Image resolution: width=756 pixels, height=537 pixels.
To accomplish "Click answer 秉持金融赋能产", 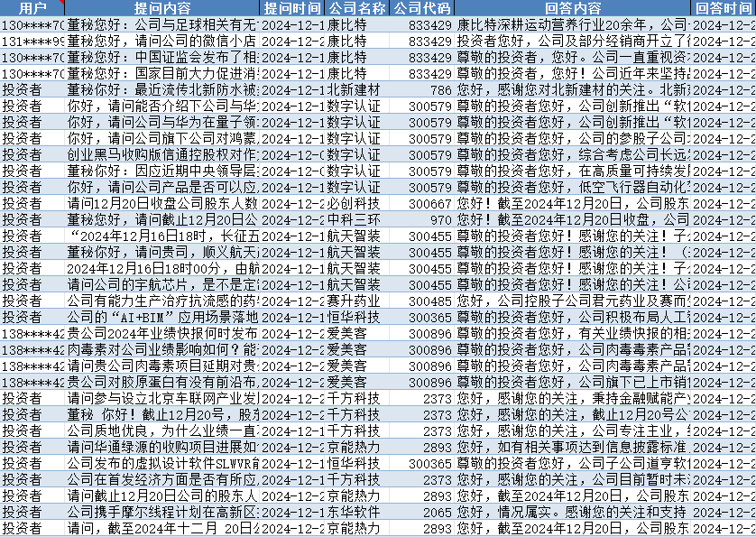I will (573, 398).
